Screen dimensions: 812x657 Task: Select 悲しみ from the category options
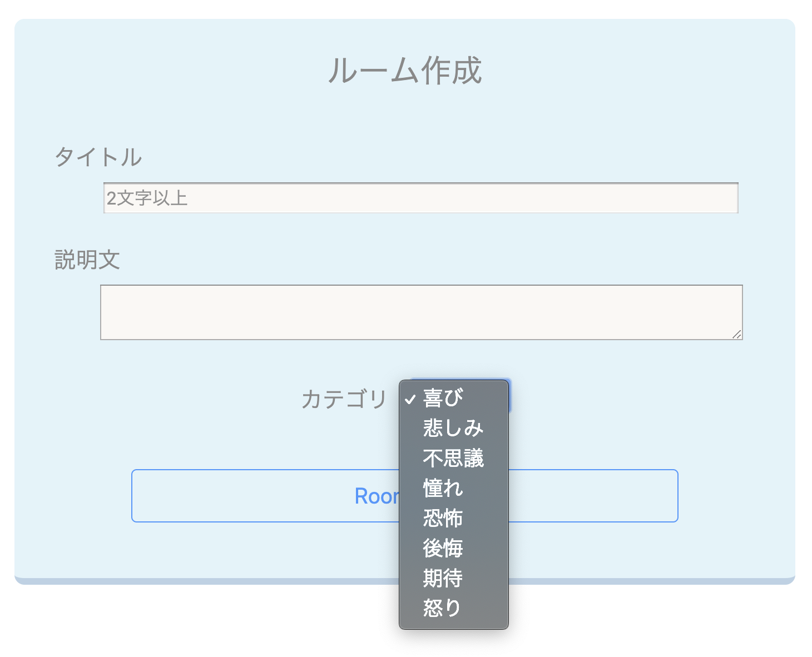[x=452, y=427]
